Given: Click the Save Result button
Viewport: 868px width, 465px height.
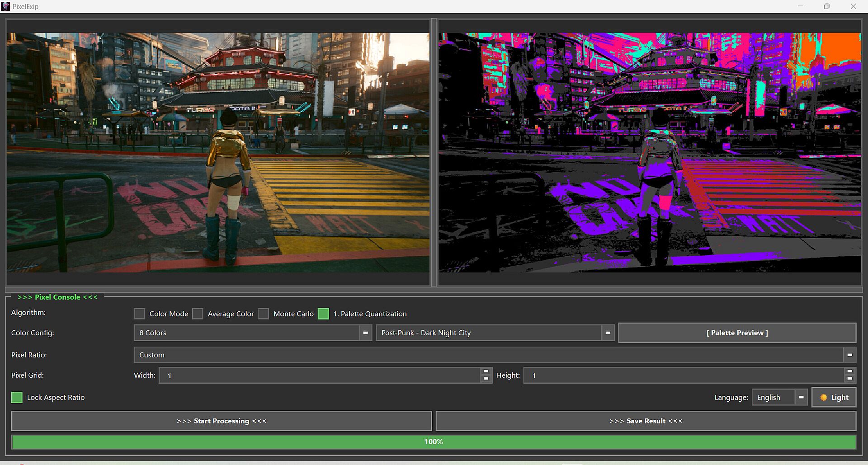Looking at the screenshot, I should tap(646, 421).
